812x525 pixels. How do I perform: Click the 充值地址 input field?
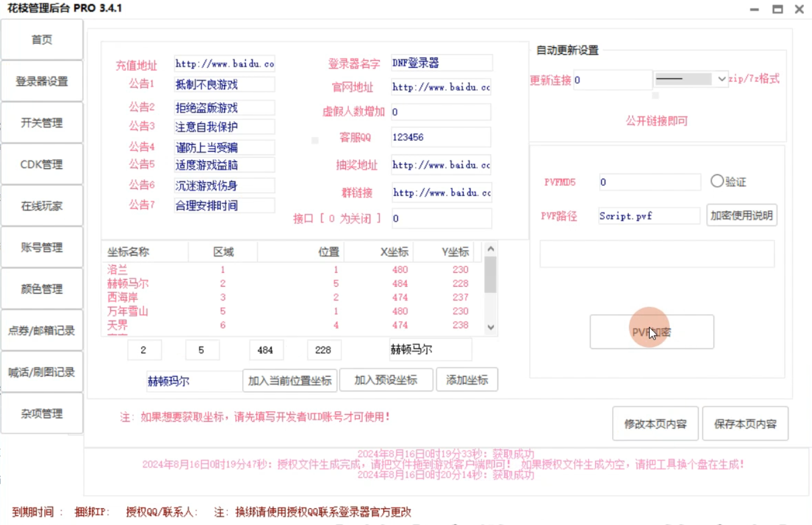click(x=224, y=64)
